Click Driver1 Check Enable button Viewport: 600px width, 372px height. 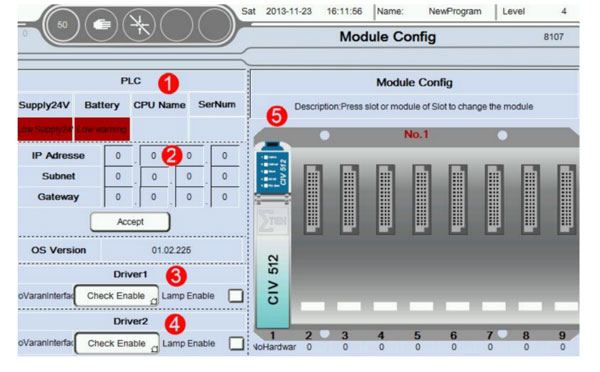(116, 295)
